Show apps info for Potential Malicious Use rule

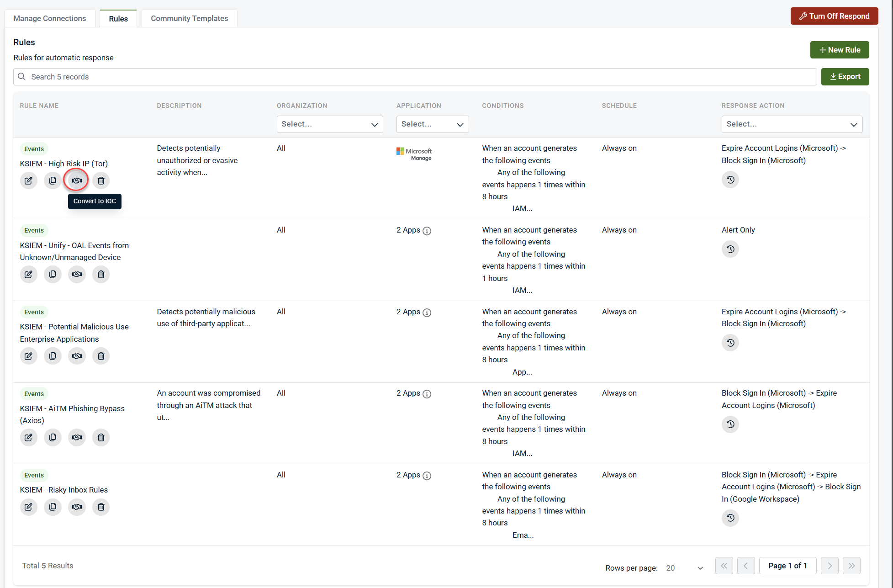[x=427, y=313]
